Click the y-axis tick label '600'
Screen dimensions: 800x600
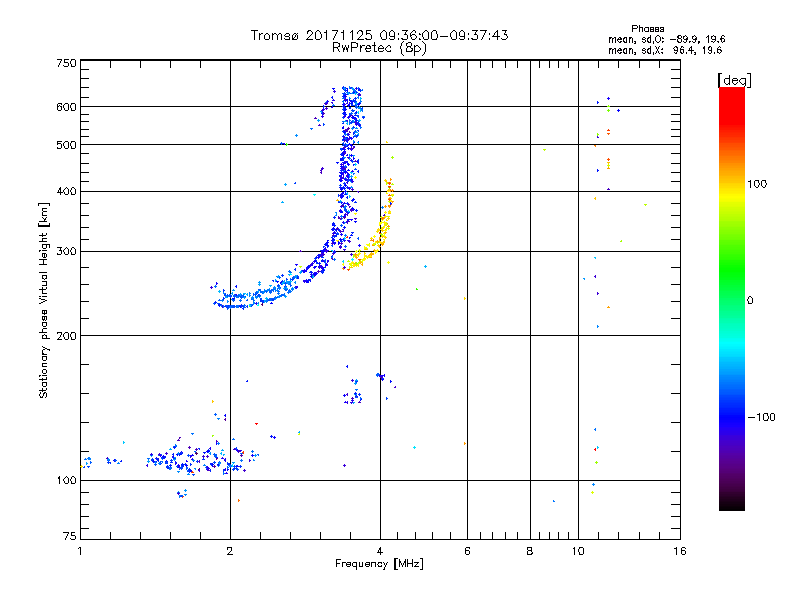pyautogui.click(x=67, y=107)
